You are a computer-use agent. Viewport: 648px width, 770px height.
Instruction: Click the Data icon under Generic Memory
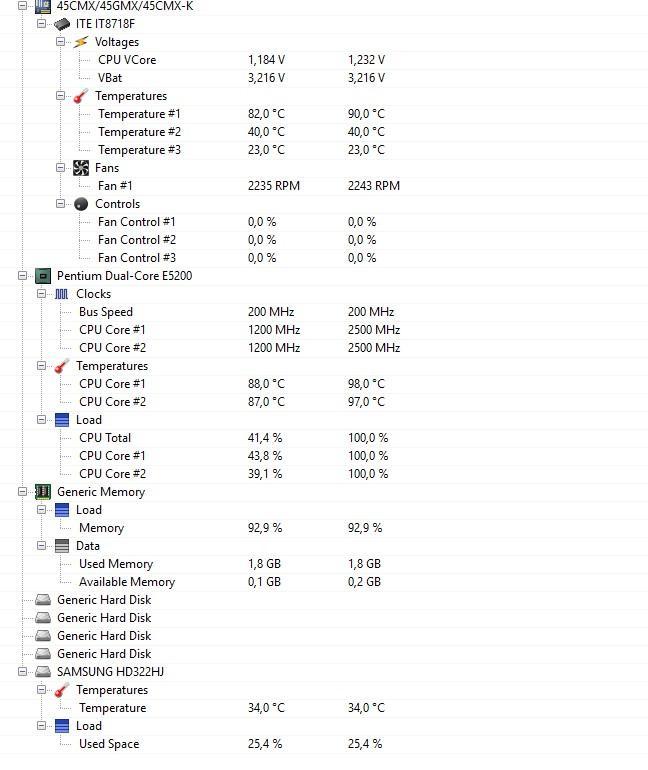click(x=62, y=546)
